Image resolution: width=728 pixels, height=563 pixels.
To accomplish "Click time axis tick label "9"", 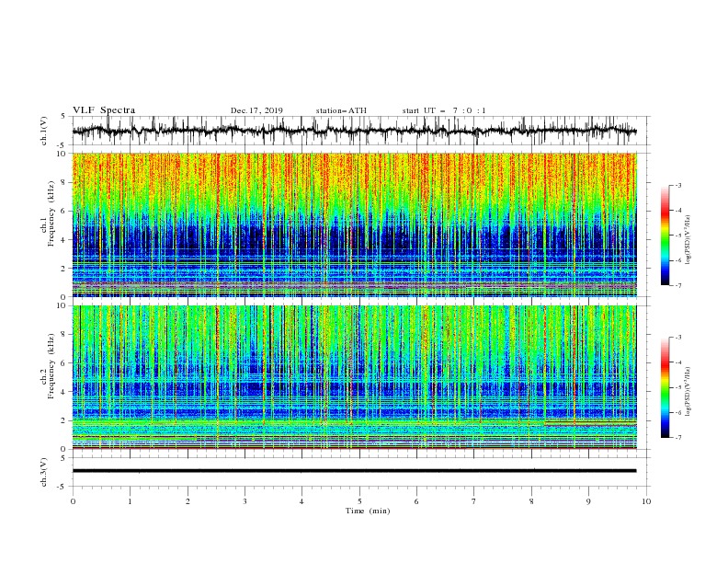I will coord(588,501).
